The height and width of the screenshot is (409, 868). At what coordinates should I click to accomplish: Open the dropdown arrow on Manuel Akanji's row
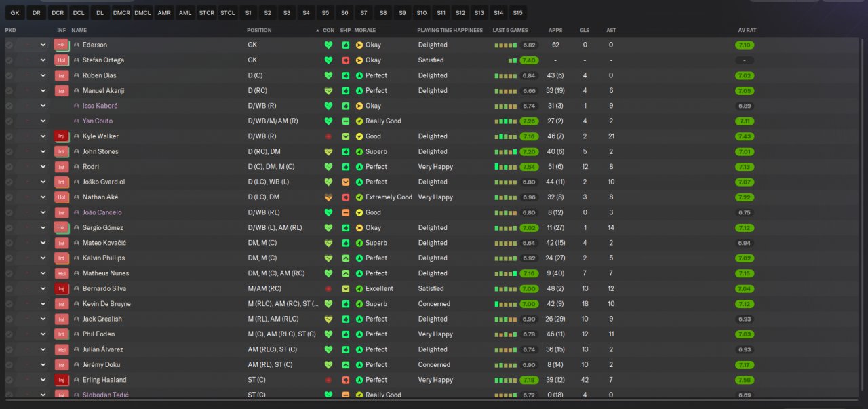[43, 91]
